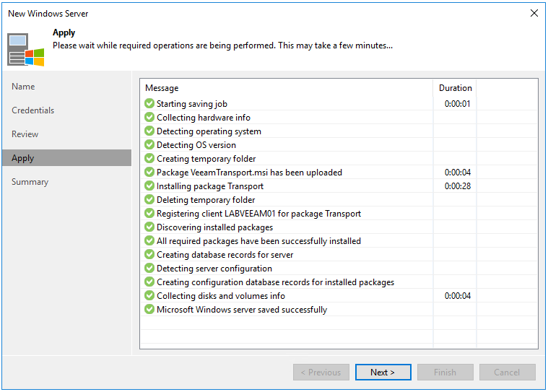Select the Registering client LABVEEAM01 row

258,214
